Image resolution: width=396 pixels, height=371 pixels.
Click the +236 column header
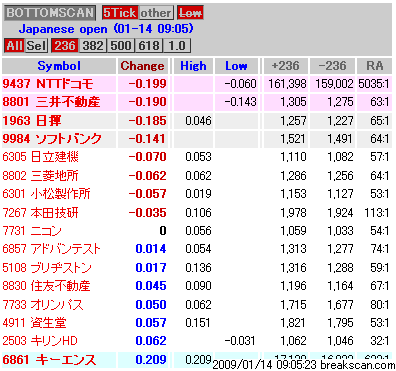[x=286, y=66]
